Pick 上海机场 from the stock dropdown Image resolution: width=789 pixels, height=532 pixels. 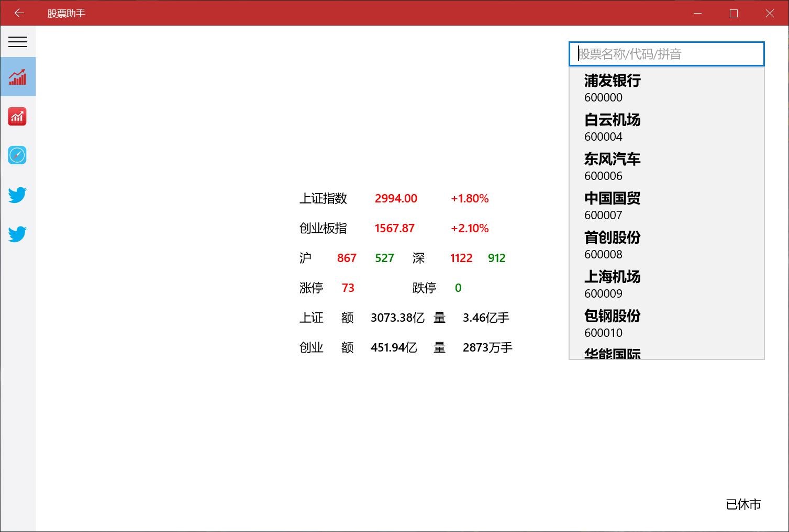pos(613,277)
